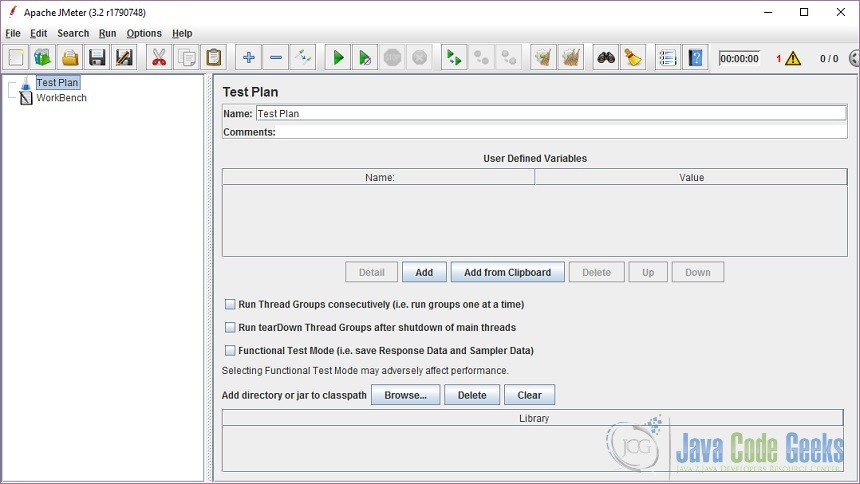Expand all tree nodes with plus icon
Screen dimensions: 860x484
click(248, 57)
